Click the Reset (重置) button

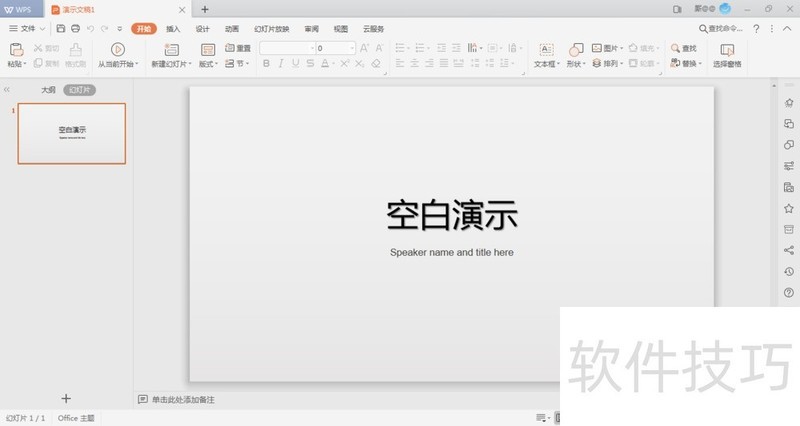point(238,48)
